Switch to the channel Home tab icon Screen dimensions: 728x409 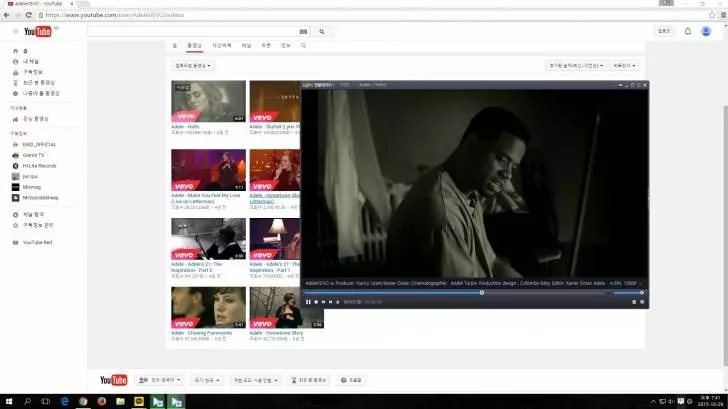[175, 45]
